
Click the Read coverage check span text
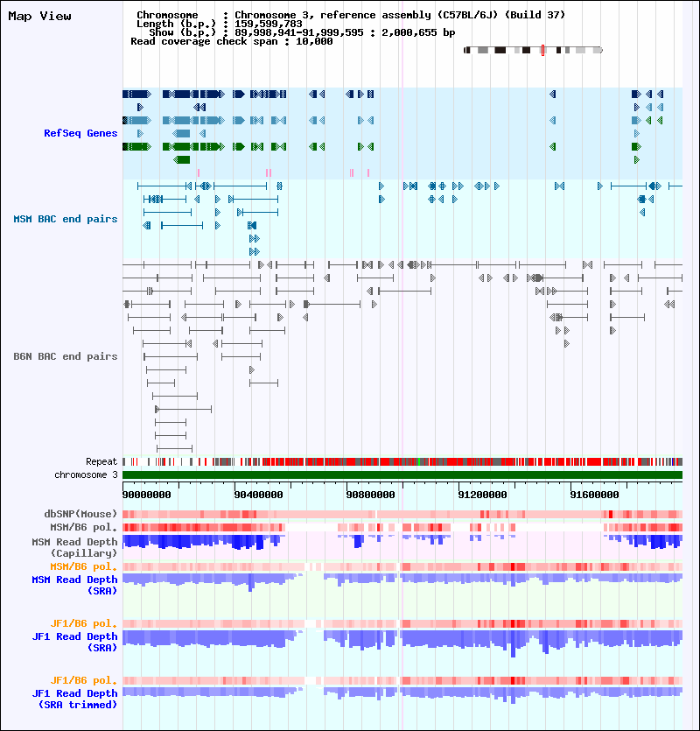[232, 41]
